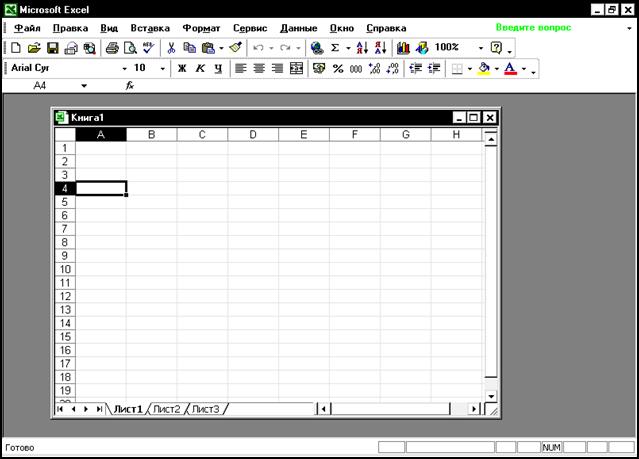Viewport: 639px width, 459px height.
Task: Toggle merge and center cells
Action: [296, 68]
